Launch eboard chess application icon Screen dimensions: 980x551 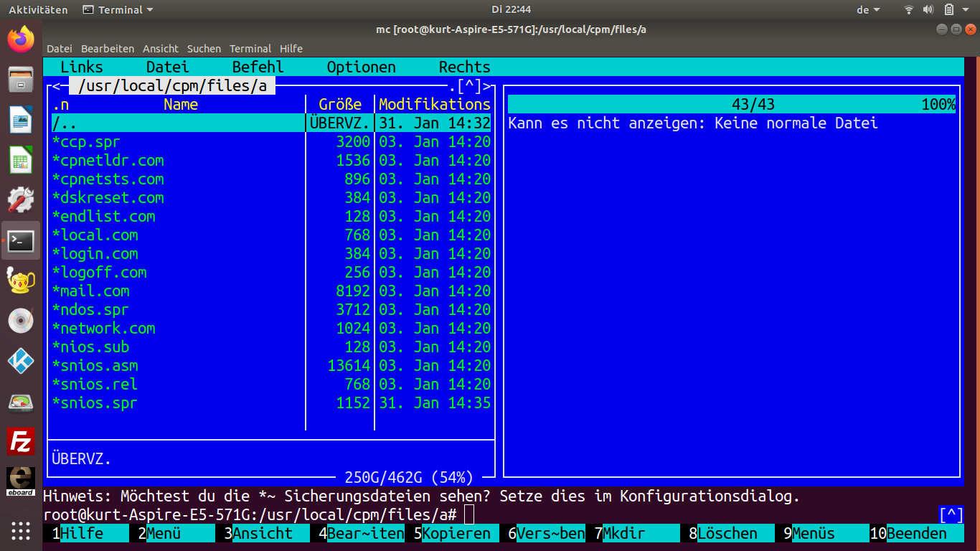click(21, 481)
